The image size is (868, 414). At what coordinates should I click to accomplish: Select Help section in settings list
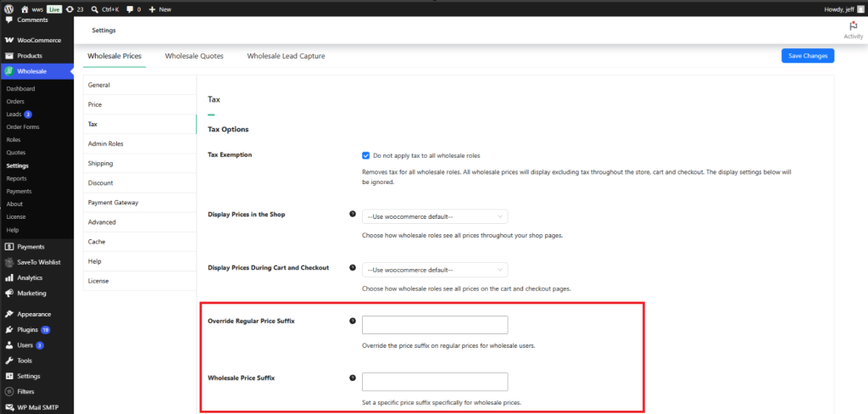pos(140,261)
